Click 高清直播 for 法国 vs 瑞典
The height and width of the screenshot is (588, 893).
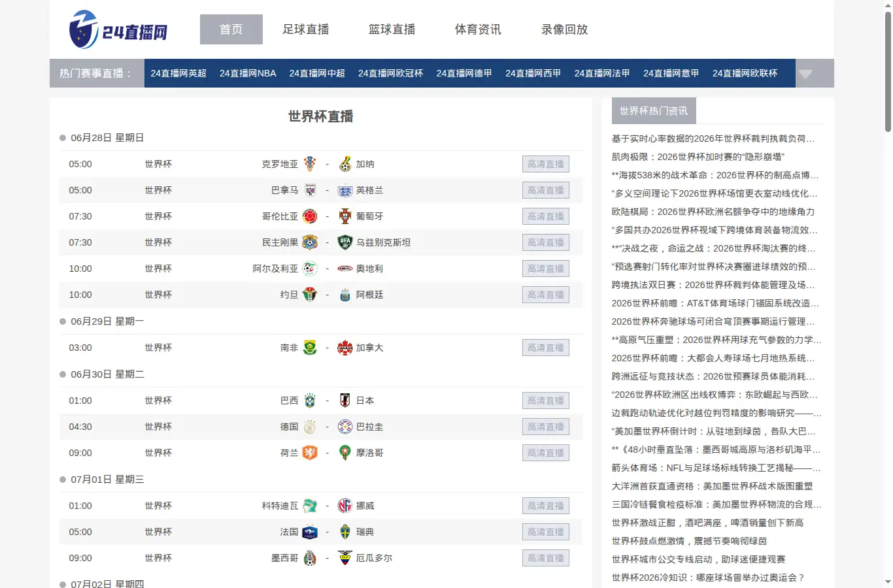pos(546,532)
